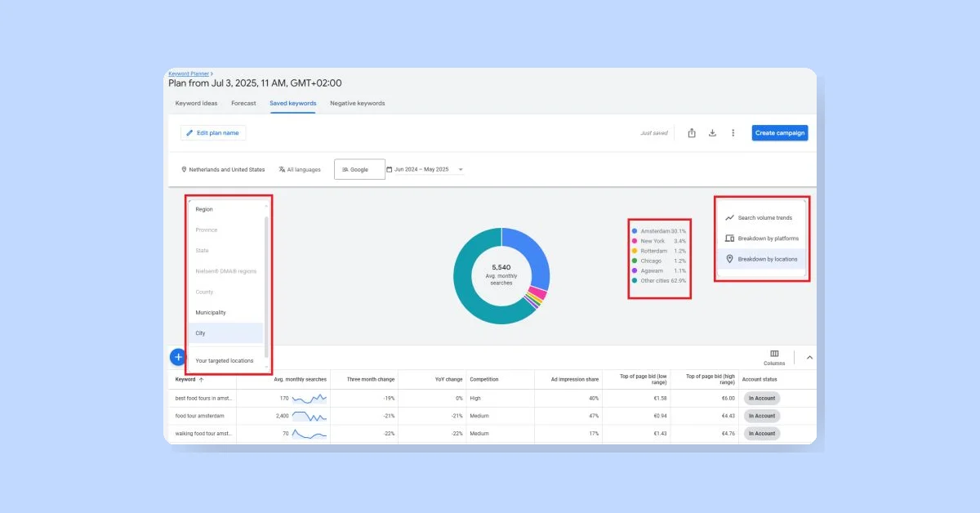
Task: Sort by Top of page bid (high range) header
Action: coord(709,380)
